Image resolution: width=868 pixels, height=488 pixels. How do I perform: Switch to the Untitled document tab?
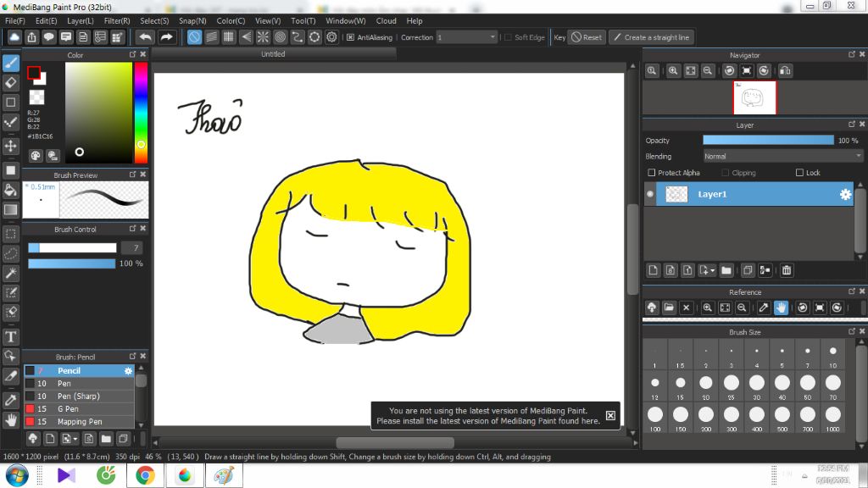tap(274, 54)
